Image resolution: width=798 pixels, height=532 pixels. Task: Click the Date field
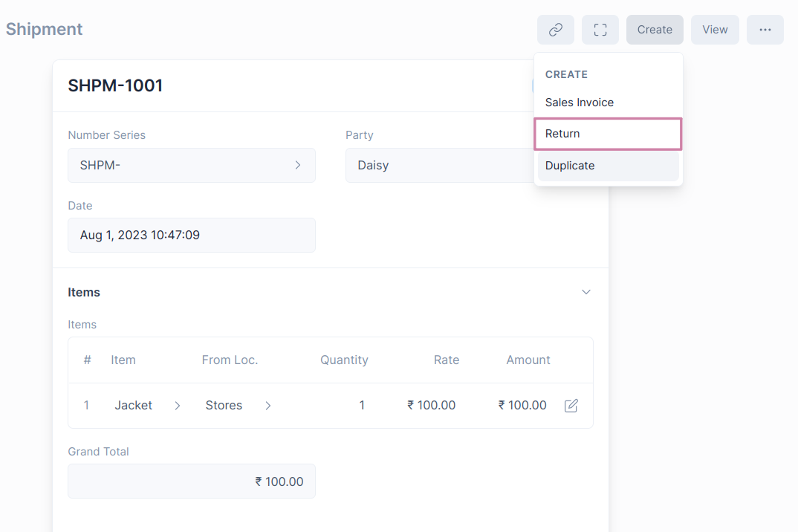(x=191, y=235)
